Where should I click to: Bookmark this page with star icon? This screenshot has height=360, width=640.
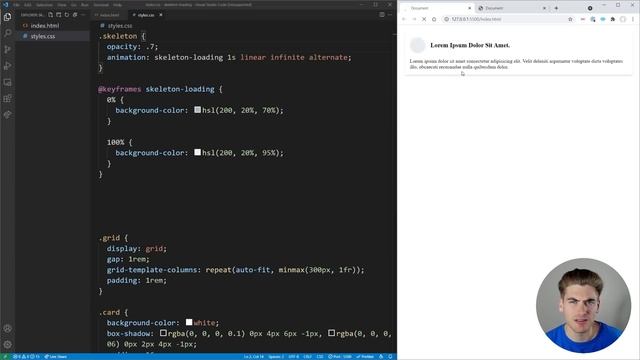pos(570,19)
